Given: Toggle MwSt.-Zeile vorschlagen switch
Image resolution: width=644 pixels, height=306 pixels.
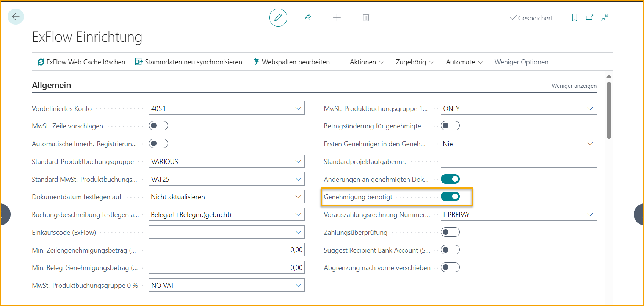Looking at the screenshot, I should coord(158,126).
